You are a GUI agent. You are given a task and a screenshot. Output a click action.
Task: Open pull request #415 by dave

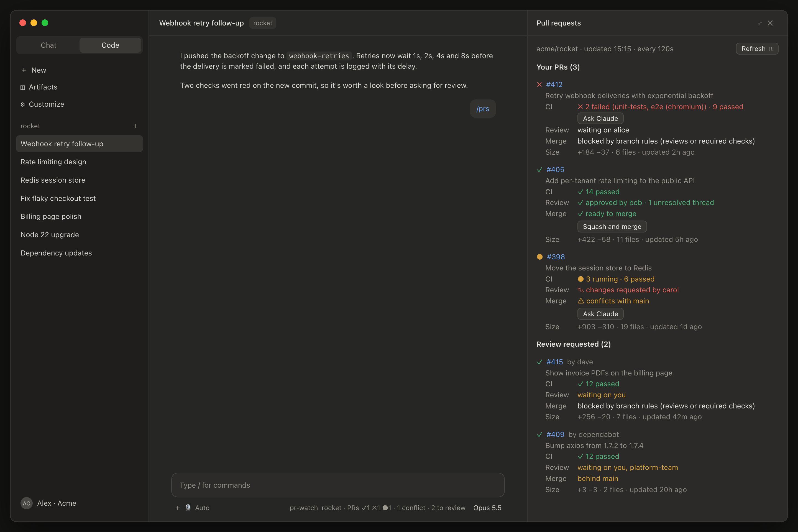point(554,362)
